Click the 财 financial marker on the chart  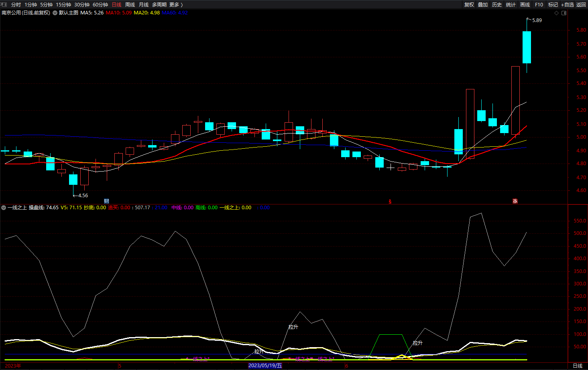[106, 201]
